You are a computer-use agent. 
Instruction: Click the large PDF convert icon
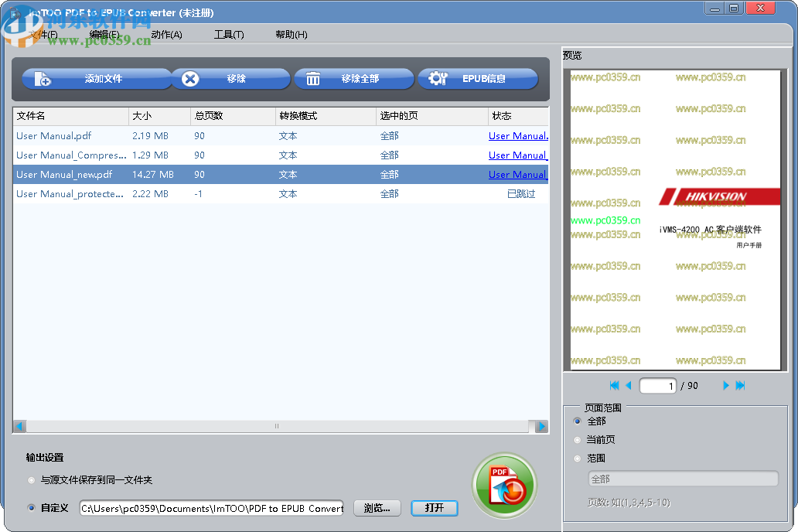504,485
